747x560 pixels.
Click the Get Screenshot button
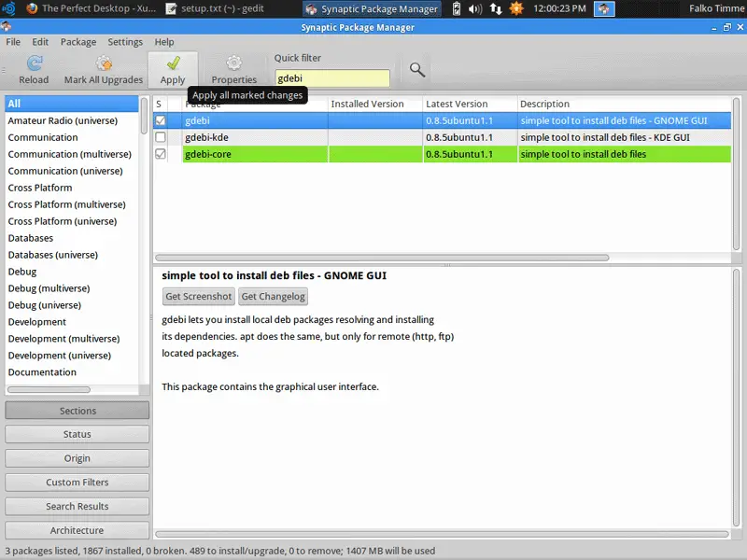point(199,296)
